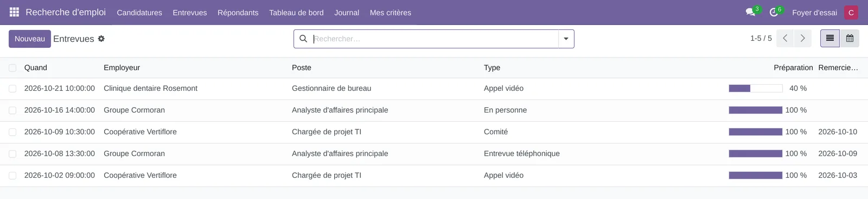This screenshot has width=868, height=199.
Task: Toggle the select-all checkbox in header
Action: 12,68
